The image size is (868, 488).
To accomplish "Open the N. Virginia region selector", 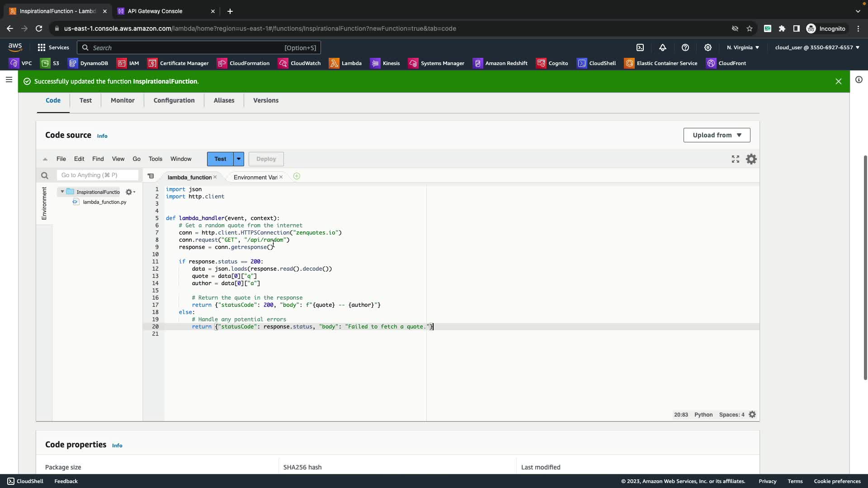I will (x=743, y=47).
